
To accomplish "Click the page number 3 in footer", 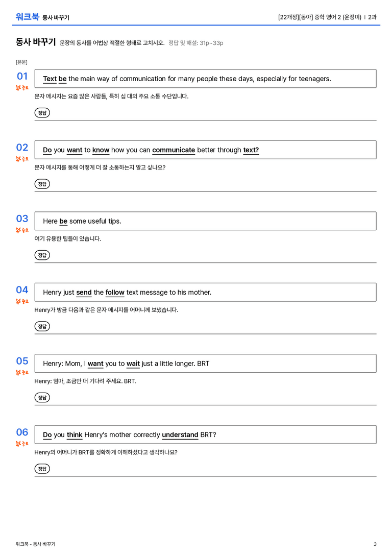I will click(375, 544).
